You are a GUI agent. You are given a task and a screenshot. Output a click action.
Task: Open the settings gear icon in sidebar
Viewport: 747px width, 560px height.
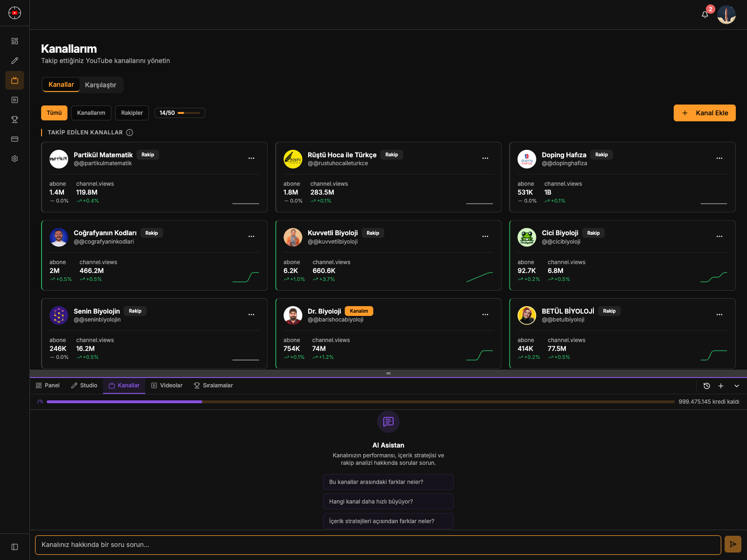(14, 159)
